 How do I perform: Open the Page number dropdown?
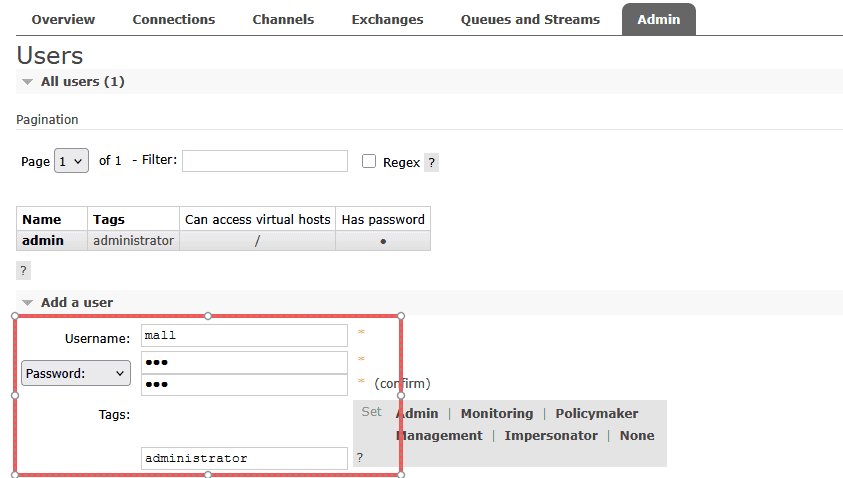[71, 161]
